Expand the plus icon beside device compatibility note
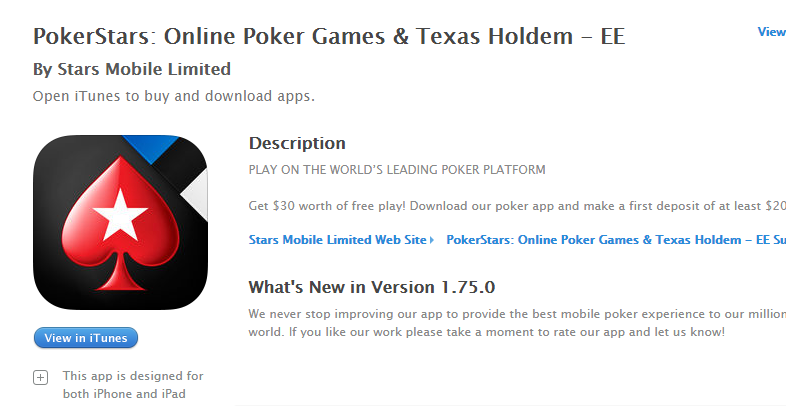Image resolution: width=786 pixels, height=406 pixels. (x=41, y=377)
